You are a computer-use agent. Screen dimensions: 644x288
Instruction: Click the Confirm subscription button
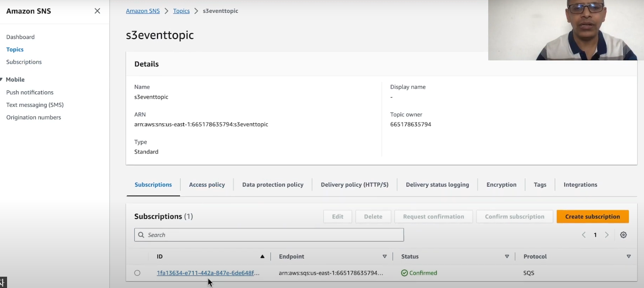point(514,217)
